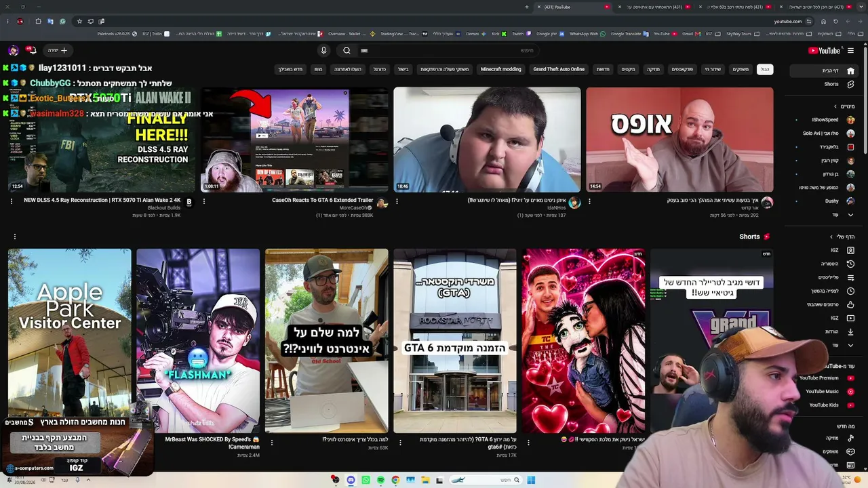
Task: Expand the My Page (הדף שלי) section header
Action: [843, 237]
